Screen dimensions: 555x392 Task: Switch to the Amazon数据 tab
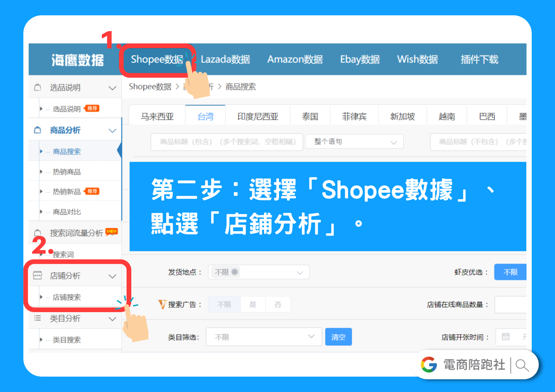click(x=295, y=60)
